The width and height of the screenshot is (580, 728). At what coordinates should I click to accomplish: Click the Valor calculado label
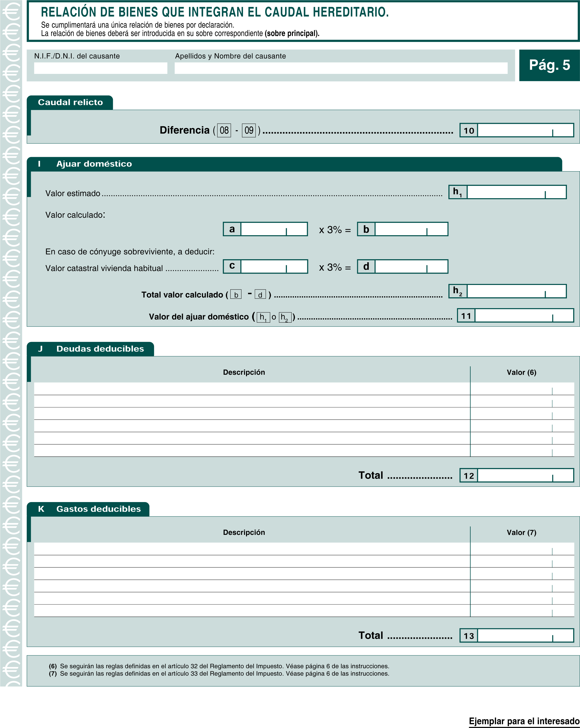[75, 215]
